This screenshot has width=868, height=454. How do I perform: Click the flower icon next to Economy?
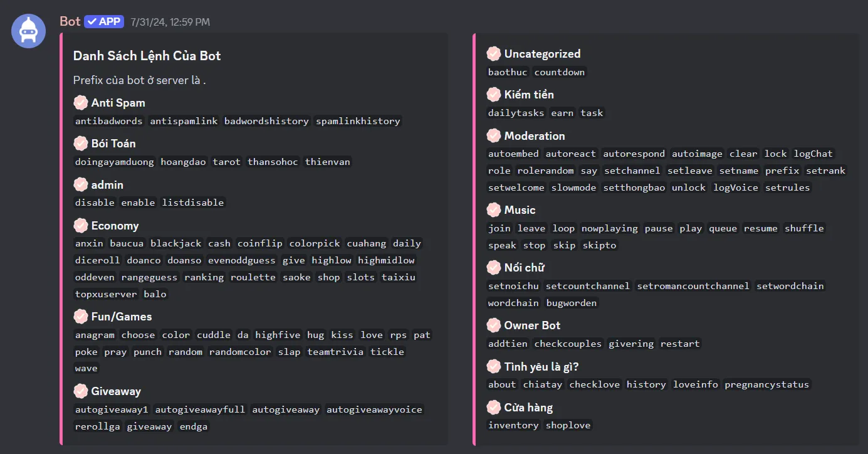(x=80, y=225)
